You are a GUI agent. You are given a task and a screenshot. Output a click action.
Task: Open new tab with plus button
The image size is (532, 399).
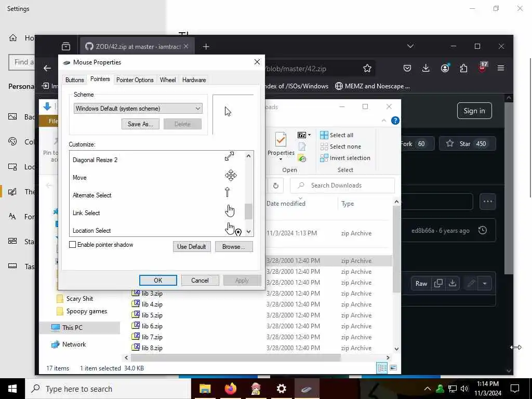206,46
